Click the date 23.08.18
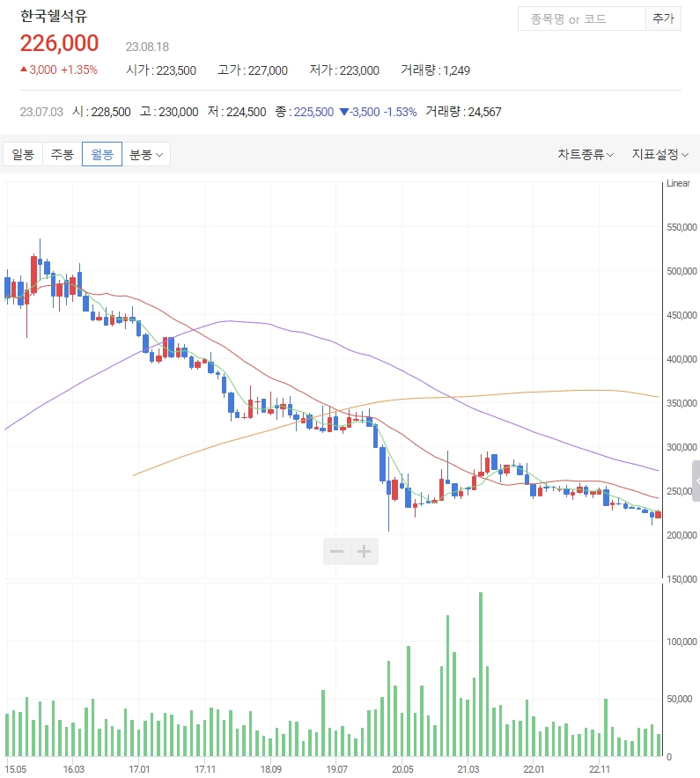This screenshot has width=700, height=778. [x=147, y=47]
